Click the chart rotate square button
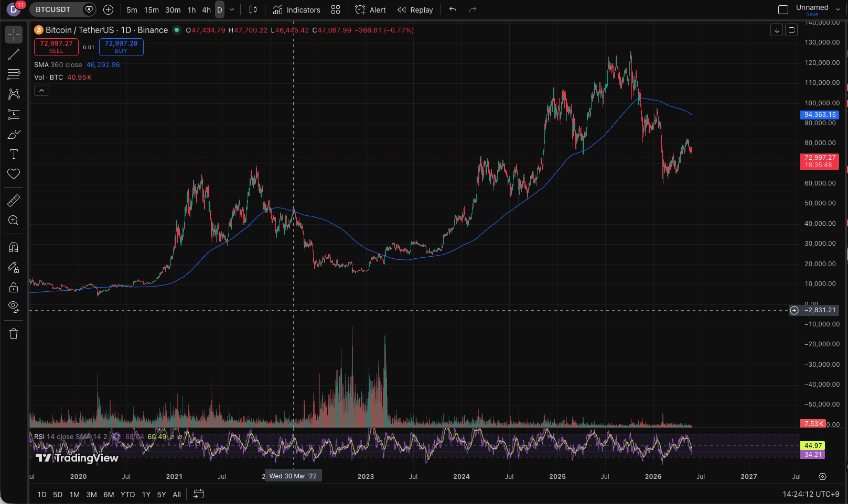The image size is (848, 504). tap(791, 30)
